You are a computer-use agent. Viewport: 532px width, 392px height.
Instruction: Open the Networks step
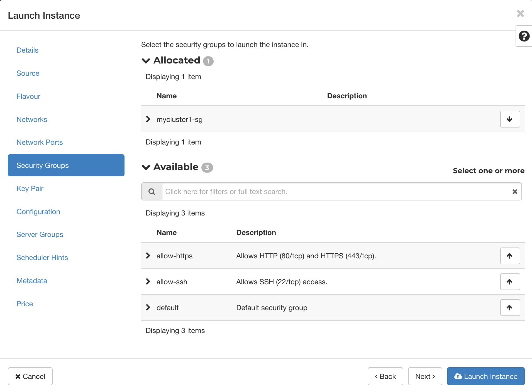[32, 119]
